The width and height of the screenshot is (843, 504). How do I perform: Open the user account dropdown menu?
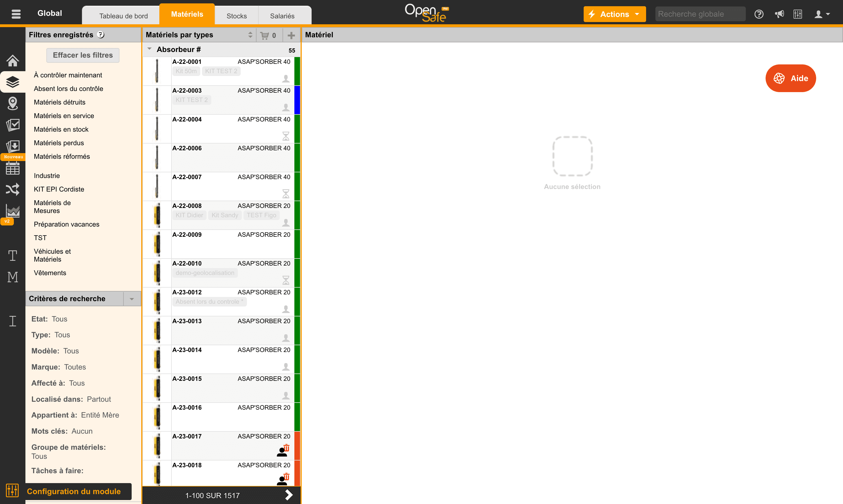pos(822,14)
